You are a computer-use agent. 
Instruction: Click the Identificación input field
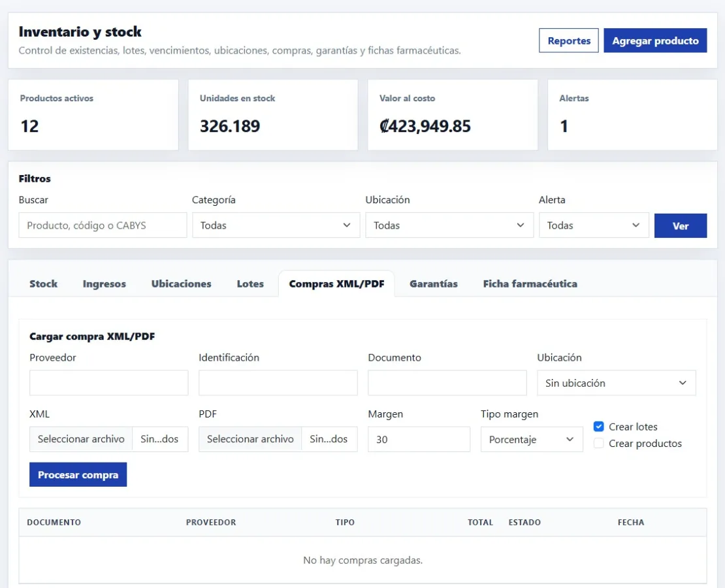[278, 383]
